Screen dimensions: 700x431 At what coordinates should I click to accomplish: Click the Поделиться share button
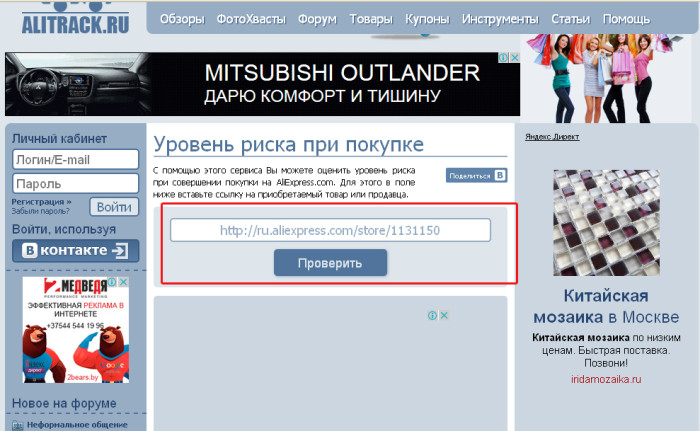coord(476,176)
